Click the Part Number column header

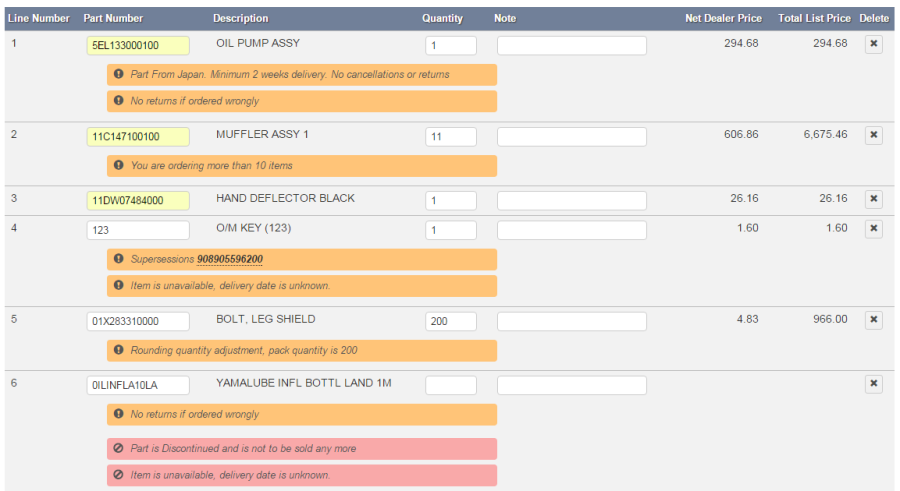click(113, 18)
